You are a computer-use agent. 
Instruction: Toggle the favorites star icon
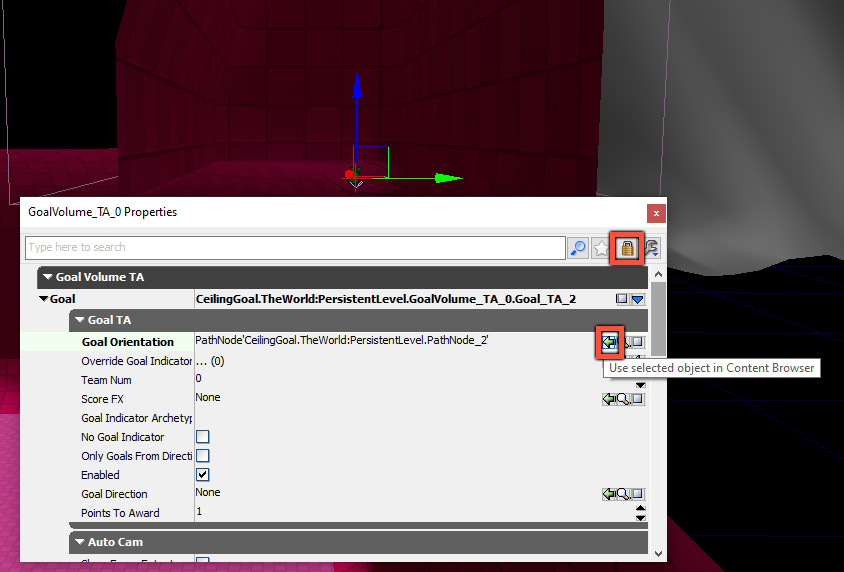tap(602, 248)
